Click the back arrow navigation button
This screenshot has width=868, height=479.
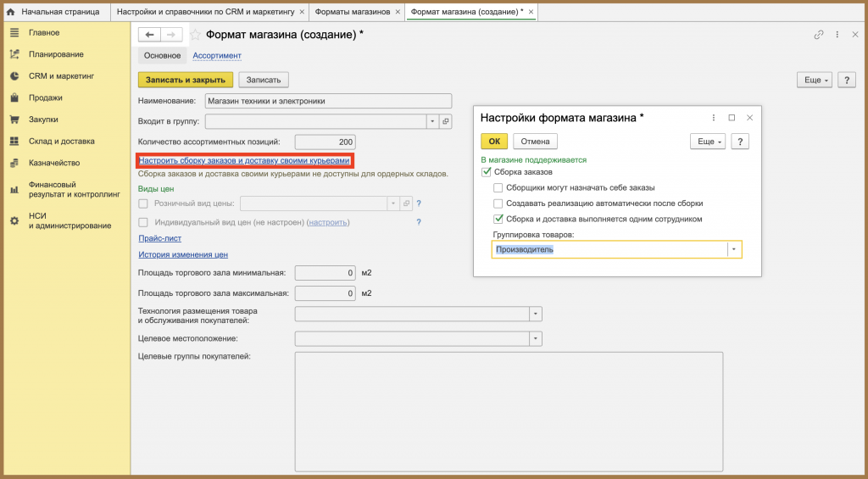149,34
